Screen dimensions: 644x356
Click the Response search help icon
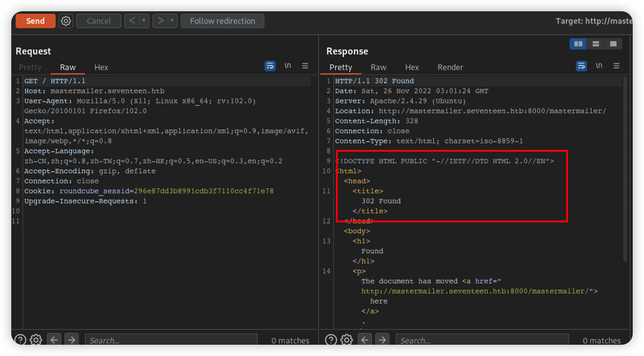tap(331, 340)
